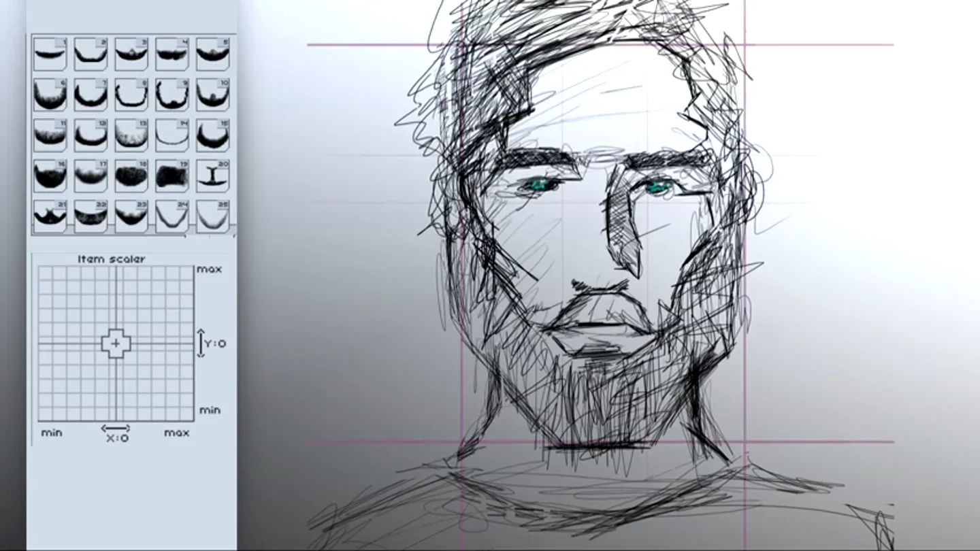Select the light outline beard numbered 24
Screen dimensions: 980x551
[x=172, y=217]
